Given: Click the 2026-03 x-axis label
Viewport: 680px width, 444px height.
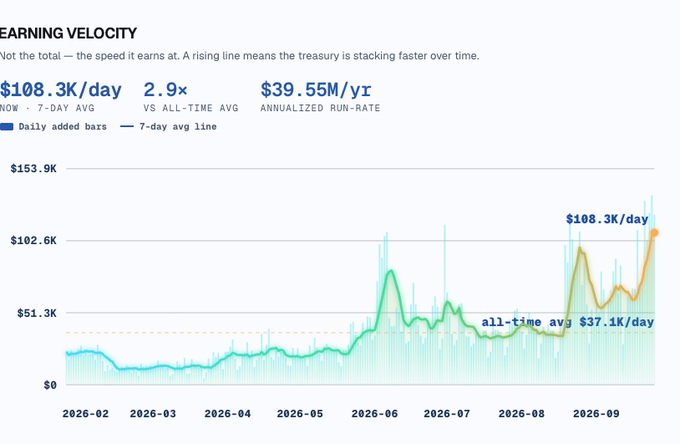Looking at the screenshot, I should [x=153, y=414].
